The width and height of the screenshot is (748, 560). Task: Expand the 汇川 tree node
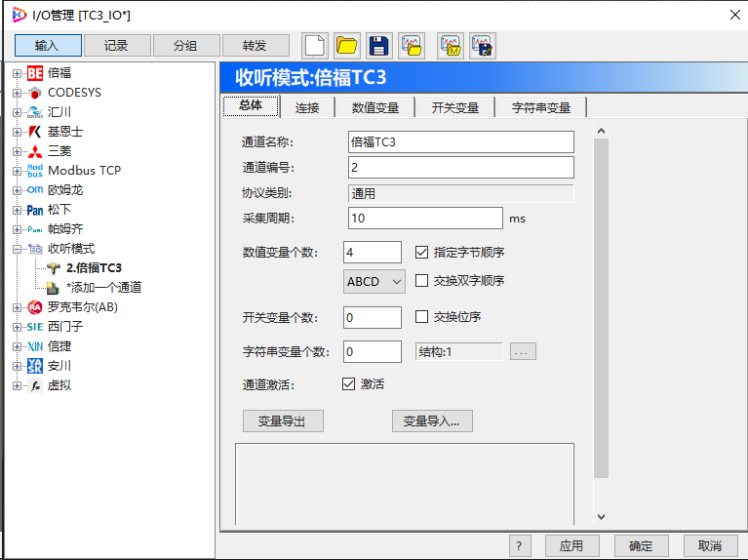coord(17,112)
